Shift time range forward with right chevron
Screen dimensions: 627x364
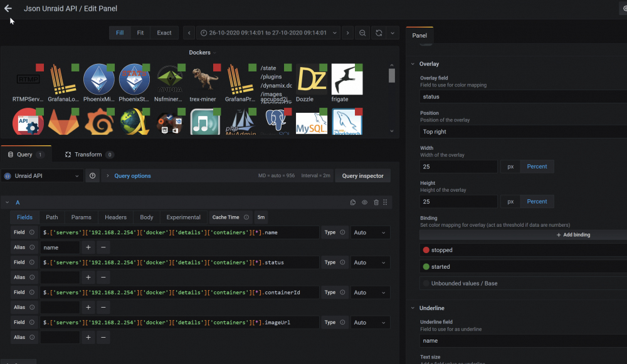point(347,33)
